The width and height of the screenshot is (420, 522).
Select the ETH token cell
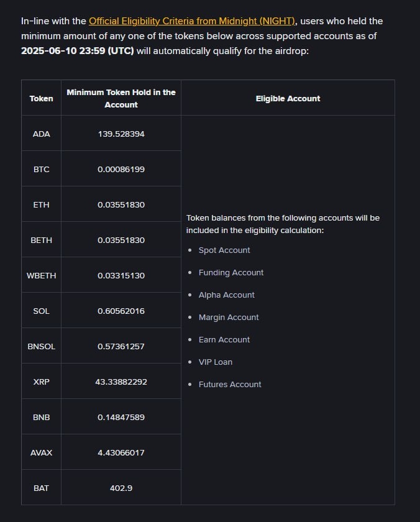pos(42,204)
